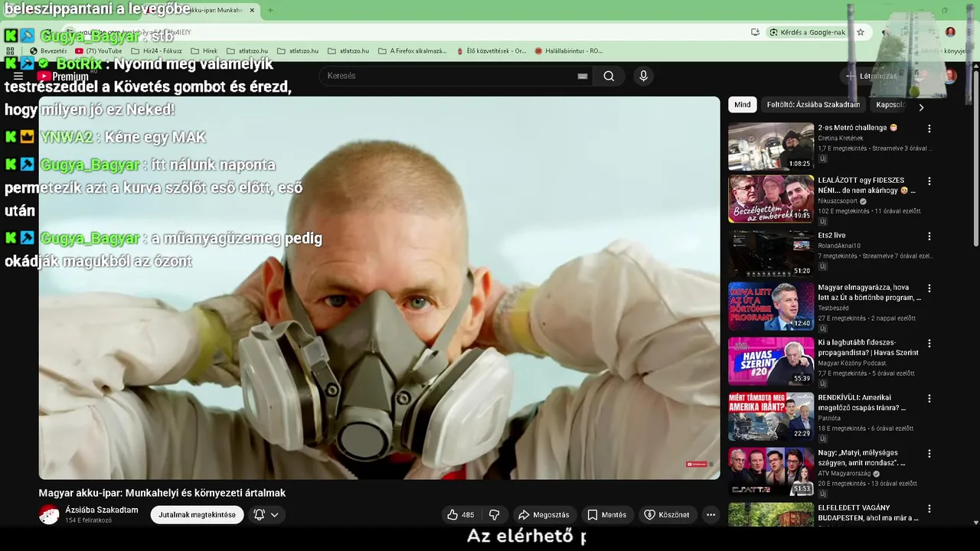Screen dimensions: 980x551
Task: Select the Mind filter chip
Action: tap(743, 105)
